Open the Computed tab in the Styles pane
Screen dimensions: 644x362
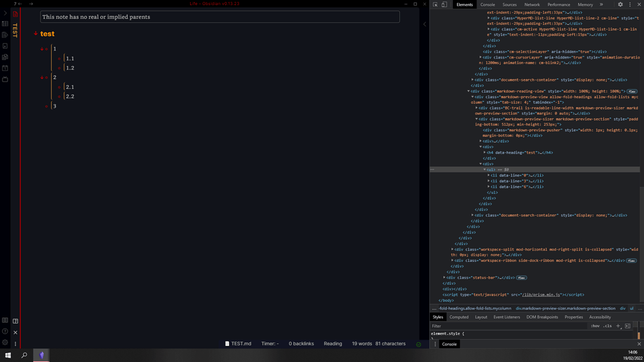tap(459, 317)
